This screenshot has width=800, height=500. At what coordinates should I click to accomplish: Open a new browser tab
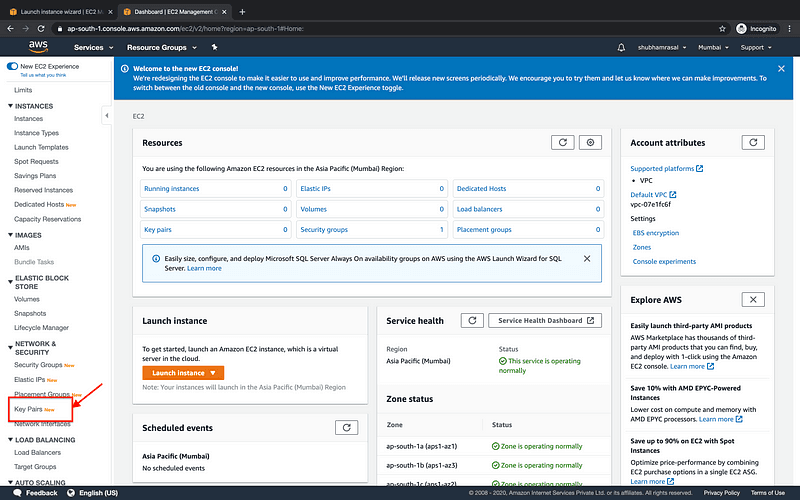coord(242,11)
